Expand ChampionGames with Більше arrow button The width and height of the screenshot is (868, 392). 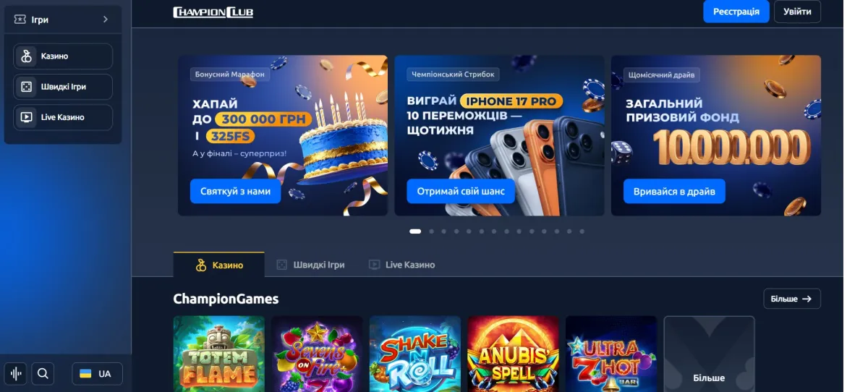point(792,299)
